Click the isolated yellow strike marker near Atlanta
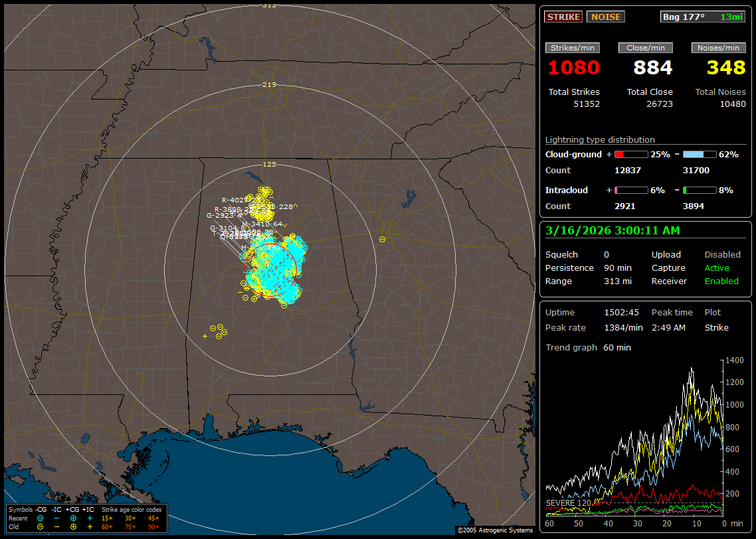756x539 pixels. tap(382, 239)
